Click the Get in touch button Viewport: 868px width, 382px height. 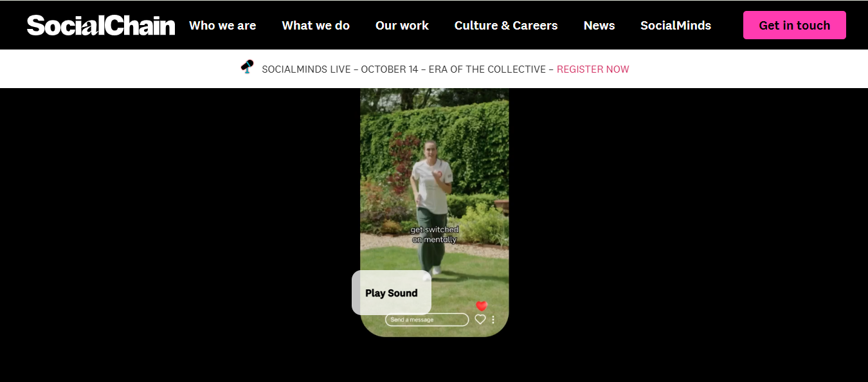click(x=795, y=25)
